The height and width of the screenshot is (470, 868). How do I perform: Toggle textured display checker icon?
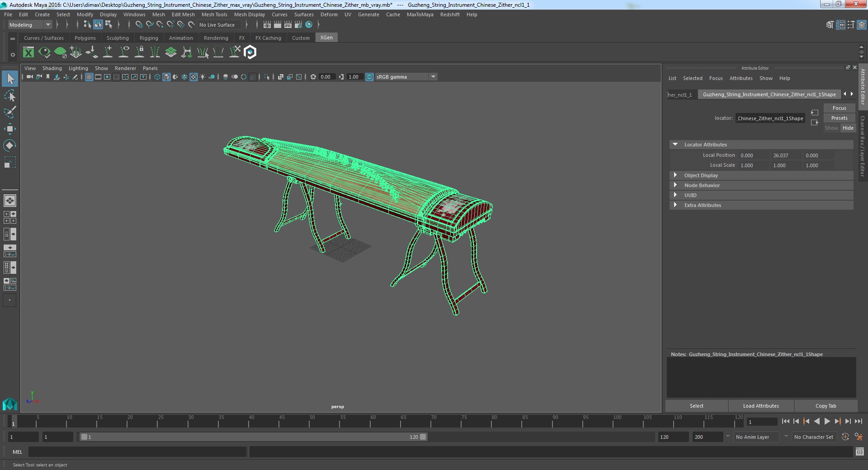193,77
